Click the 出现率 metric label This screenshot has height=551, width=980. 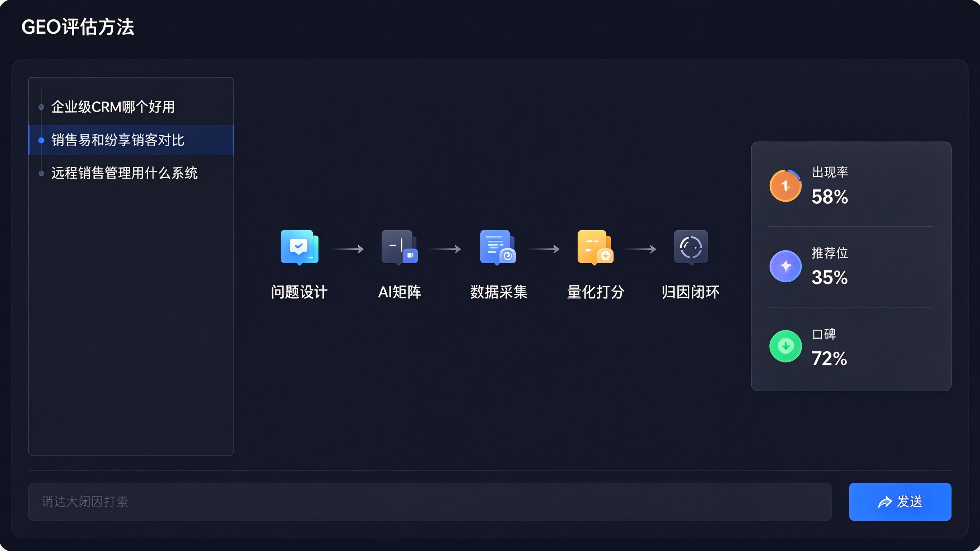point(830,172)
